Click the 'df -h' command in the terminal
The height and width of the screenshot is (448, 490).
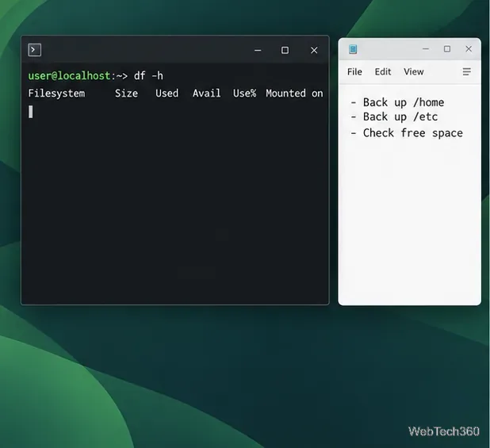coord(148,76)
